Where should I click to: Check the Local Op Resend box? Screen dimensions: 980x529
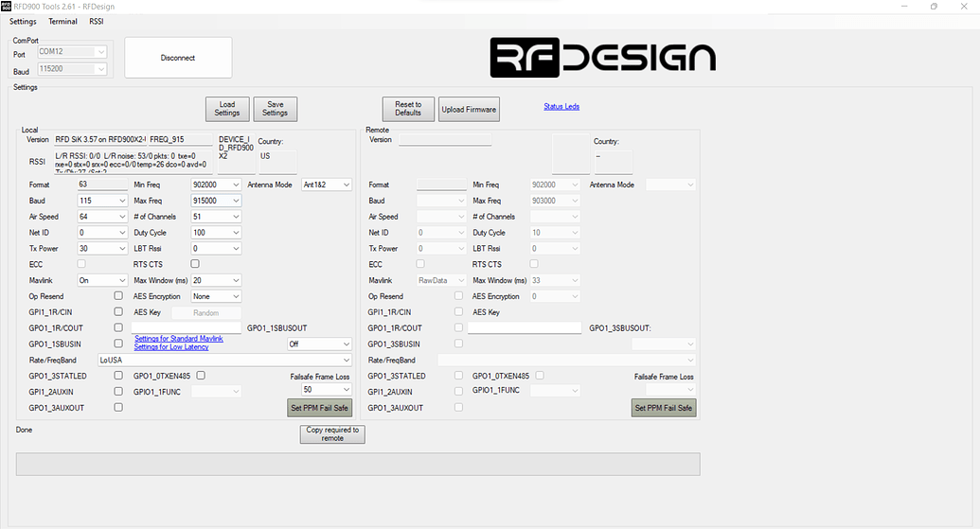pyautogui.click(x=118, y=296)
